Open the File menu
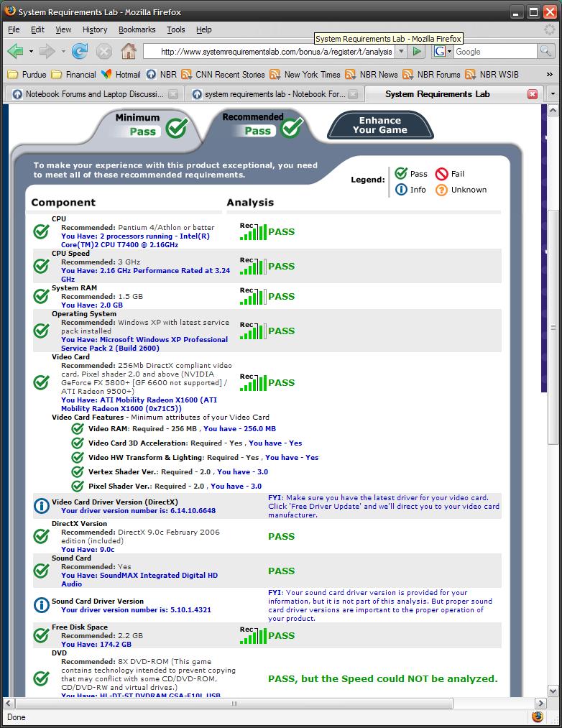The image size is (562, 728). click(x=14, y=29)
